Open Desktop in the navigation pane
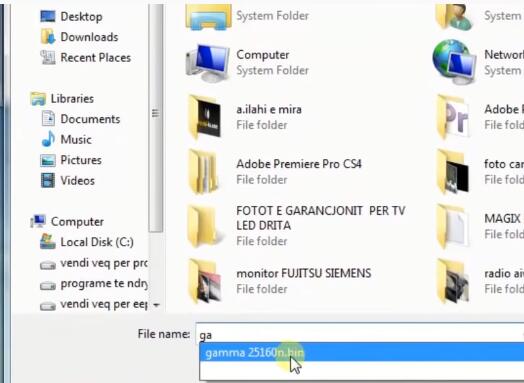The image size is (524, 383). point(81,16)
